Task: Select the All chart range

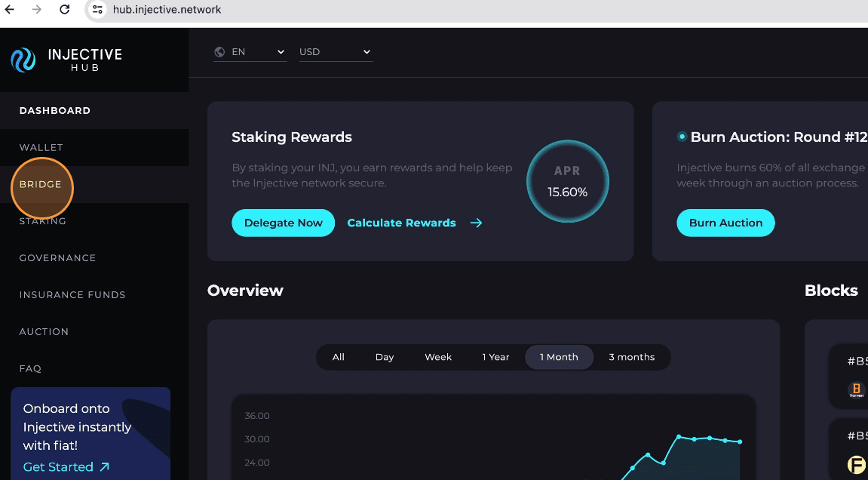Action: (339, 357)
